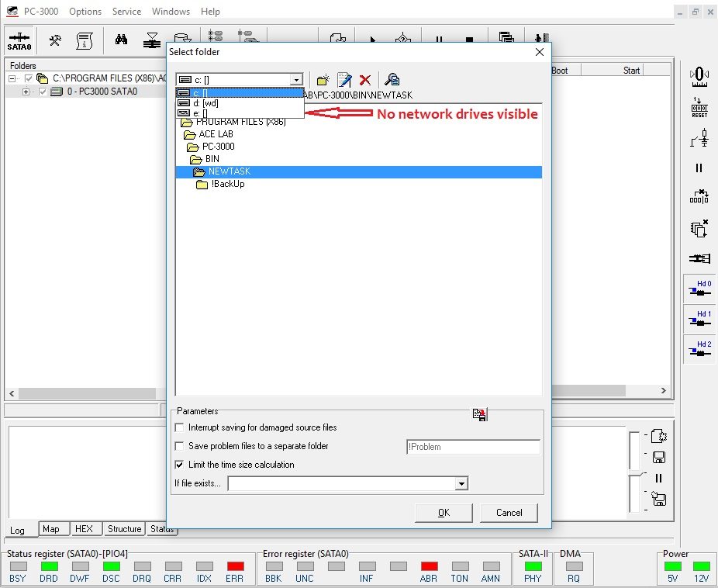
Task: Click the power switch circuit icon
Action: tap(699, 138)
